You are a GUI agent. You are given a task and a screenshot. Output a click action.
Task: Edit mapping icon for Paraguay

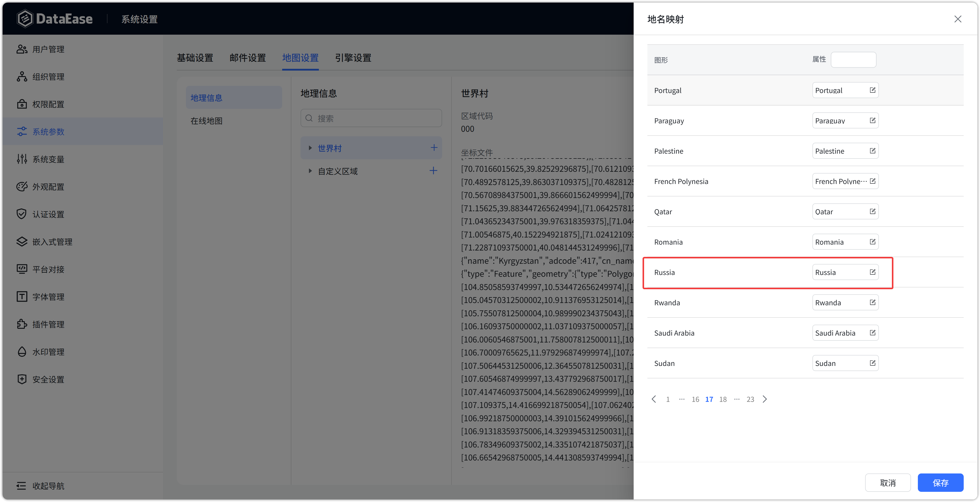[872, 120]
